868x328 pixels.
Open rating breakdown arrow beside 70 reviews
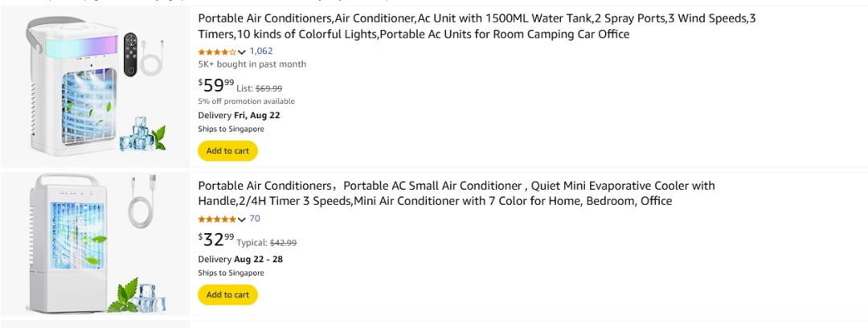(x=242, y=219)
